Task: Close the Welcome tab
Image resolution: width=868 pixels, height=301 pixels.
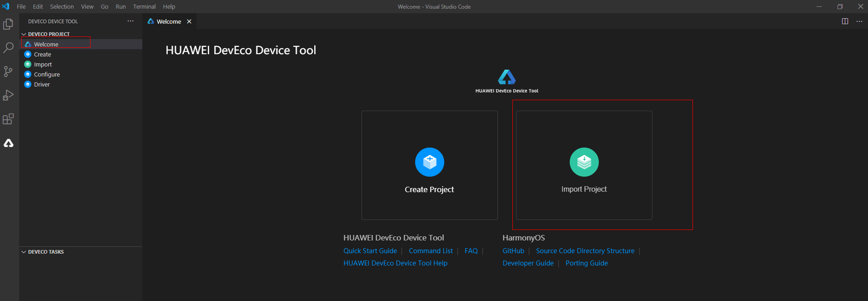Action: (189, 21)
